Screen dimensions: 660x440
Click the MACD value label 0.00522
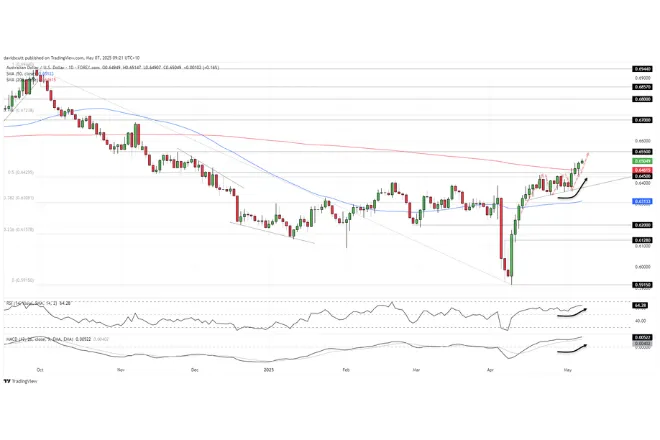coord(642,338)
